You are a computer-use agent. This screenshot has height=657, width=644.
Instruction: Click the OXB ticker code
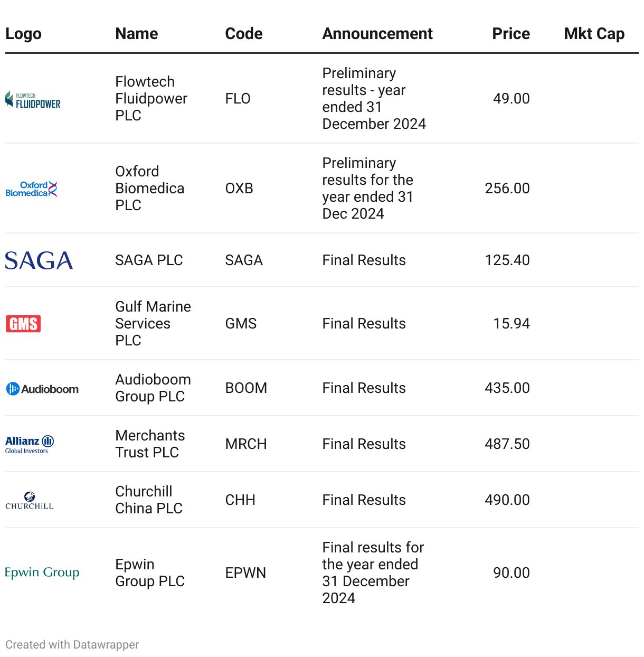tap(239, 189)
